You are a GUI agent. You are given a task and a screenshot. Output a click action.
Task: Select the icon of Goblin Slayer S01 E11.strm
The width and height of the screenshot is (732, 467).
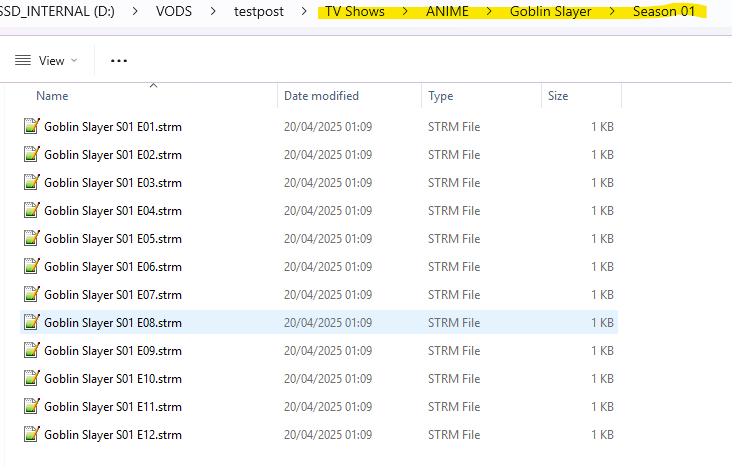pos(31,407)
